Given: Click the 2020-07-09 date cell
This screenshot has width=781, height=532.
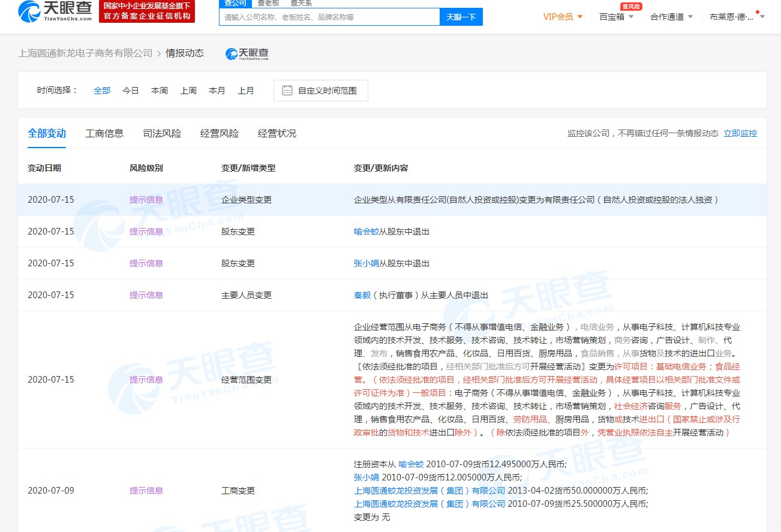Looking at the screenshot, I should (x=51, y=491).
